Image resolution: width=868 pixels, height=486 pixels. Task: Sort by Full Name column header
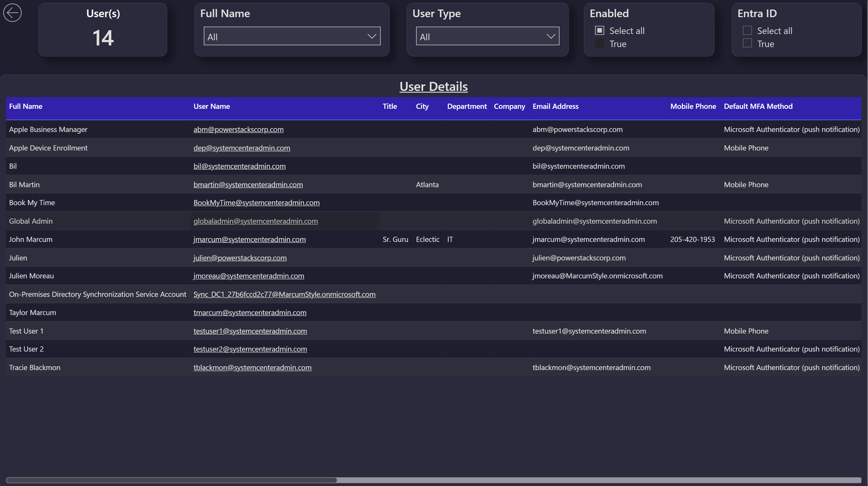click(x=26, y=106)
